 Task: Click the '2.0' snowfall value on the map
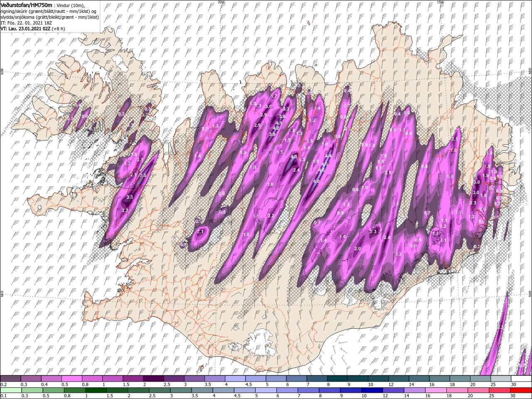[x=357, y=249]
